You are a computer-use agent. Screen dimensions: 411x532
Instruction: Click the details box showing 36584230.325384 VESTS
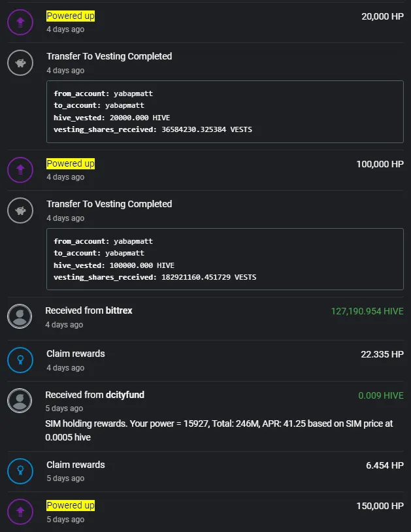(225, 112)
